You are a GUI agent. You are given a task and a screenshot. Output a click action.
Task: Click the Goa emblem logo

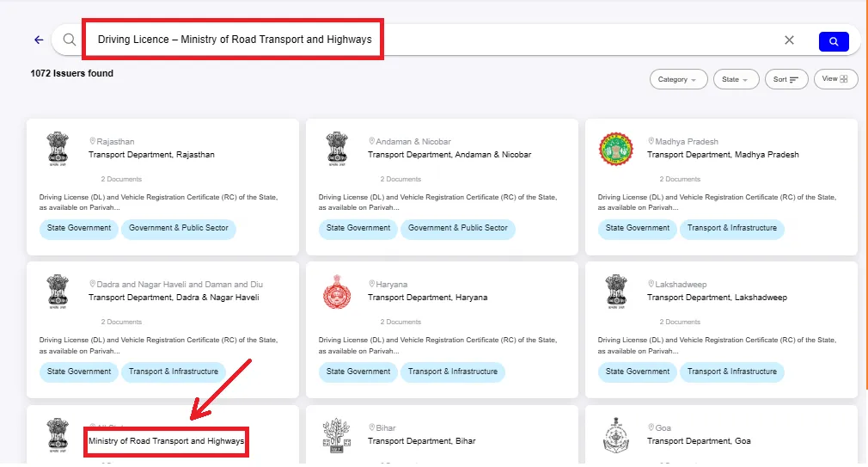[616, 435]
